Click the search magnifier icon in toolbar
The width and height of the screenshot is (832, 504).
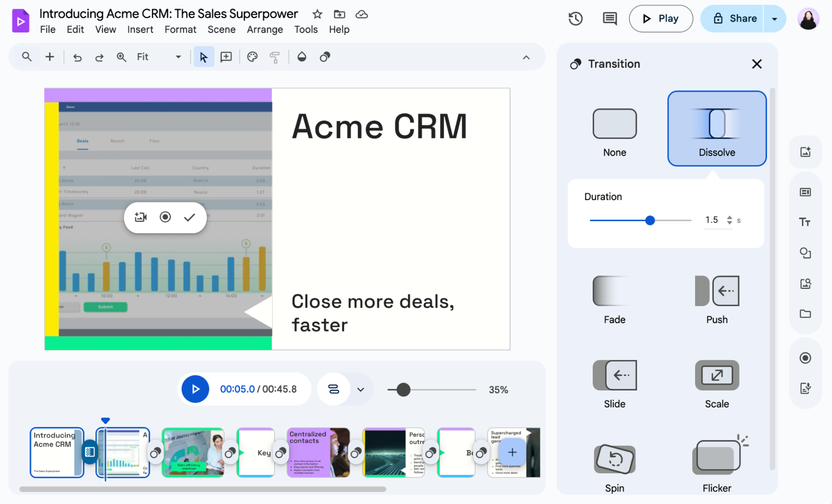27,57
